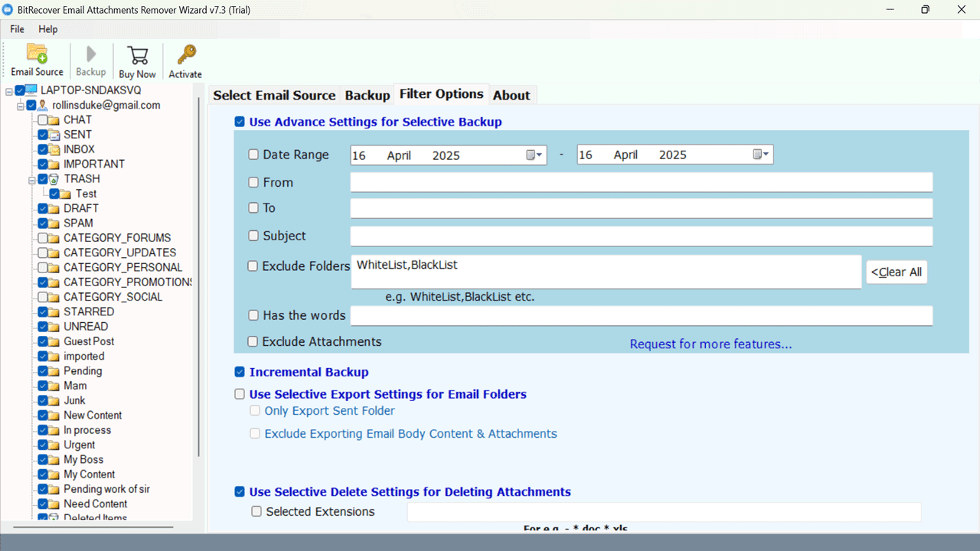Viewport: 980px width, 551px height.
Task: Click the Junk folder icon
Action: [54, 401]
